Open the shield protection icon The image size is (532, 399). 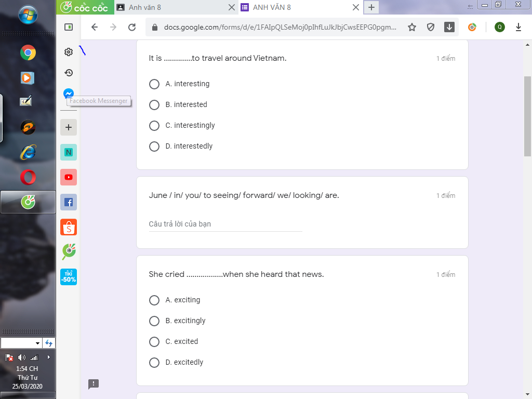click(431, 27)
